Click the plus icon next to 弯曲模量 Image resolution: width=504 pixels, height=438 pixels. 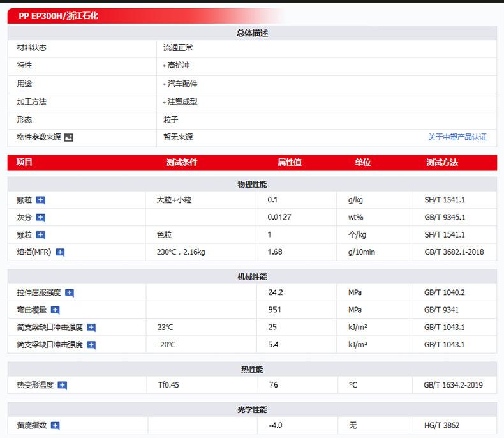[56, 310]
